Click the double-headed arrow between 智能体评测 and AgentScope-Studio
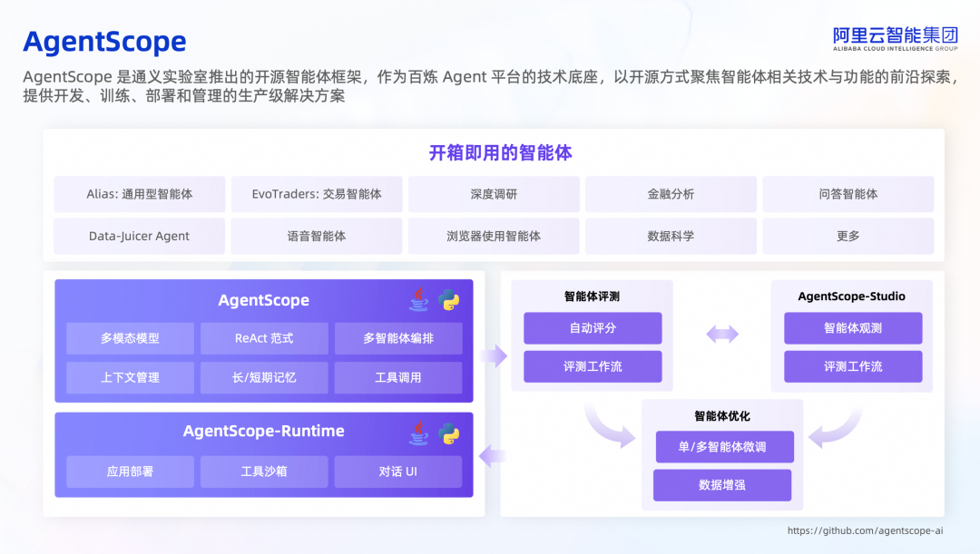The height and width of the screenshot is (554, 980). click(721, 334)
